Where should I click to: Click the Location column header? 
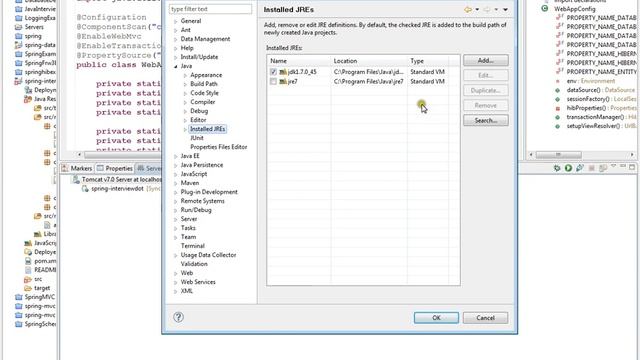(x=369, y=61)
